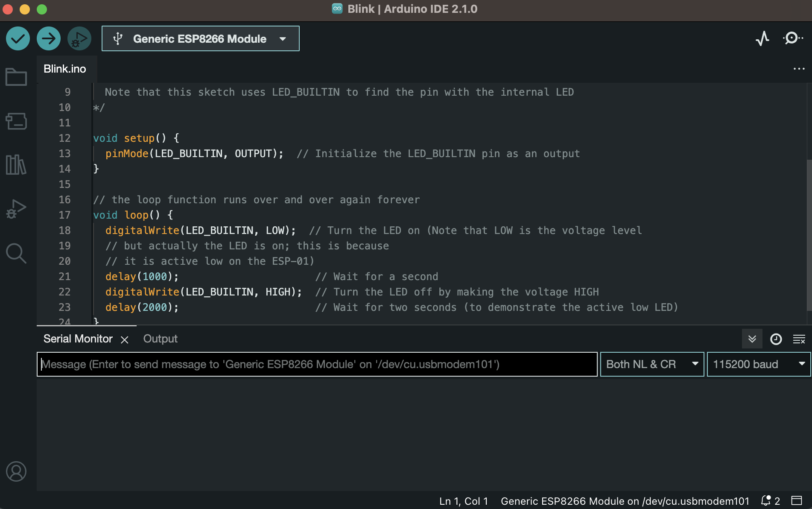
Task: Click line number 17 in the gutter
Action: coord(64,215)
